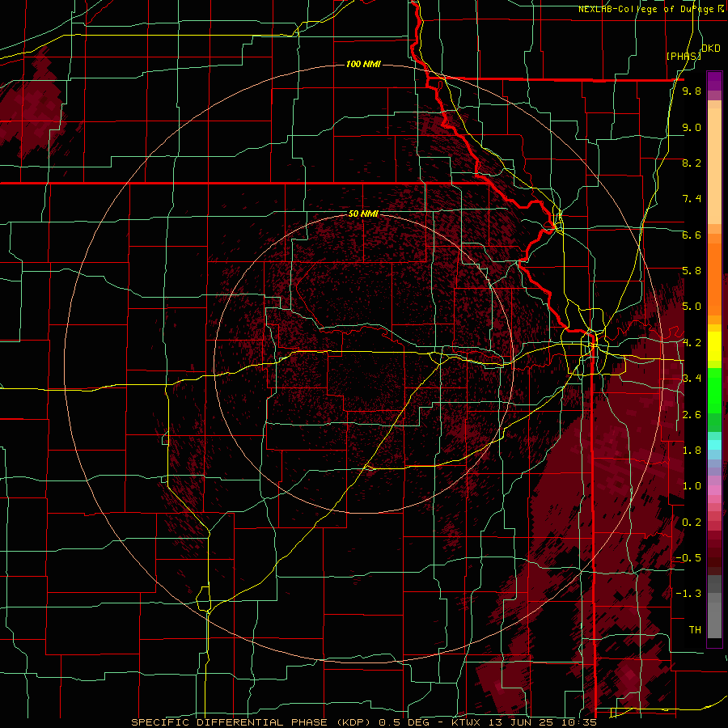
Task: Click the "50 NMI" range ring label
Action: point(363,214)
